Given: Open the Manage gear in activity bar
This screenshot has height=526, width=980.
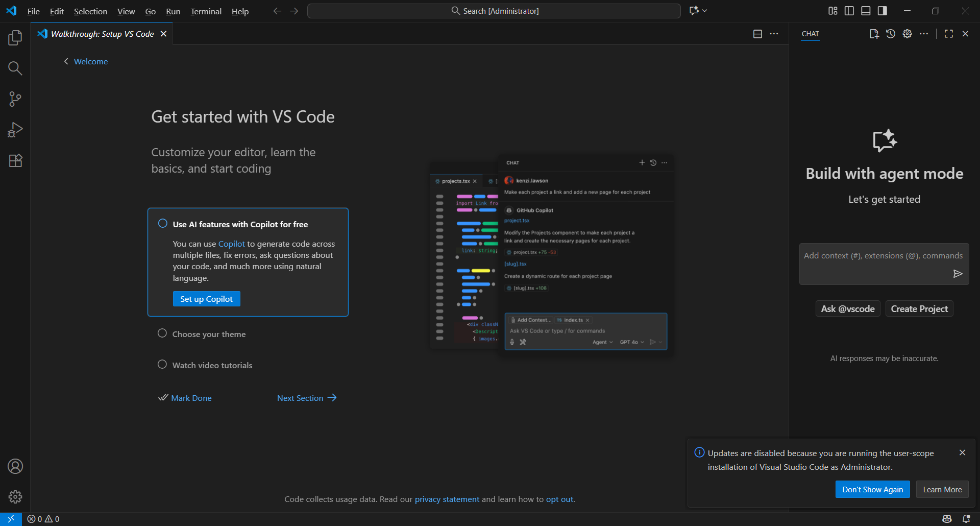Looking at the screenshot, I should [15, 497].
